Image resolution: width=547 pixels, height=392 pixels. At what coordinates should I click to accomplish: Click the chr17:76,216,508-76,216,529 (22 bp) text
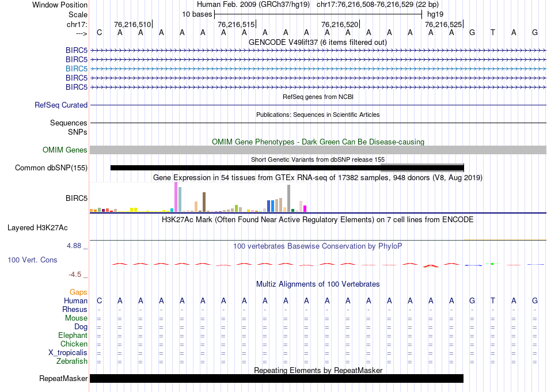pyautogui.click(x=378, y=5)
